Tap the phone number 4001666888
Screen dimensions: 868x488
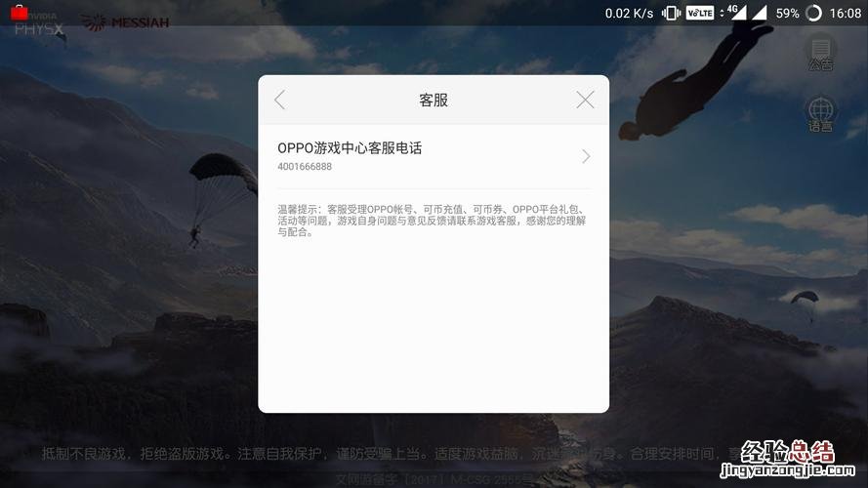tap(305, 167)
